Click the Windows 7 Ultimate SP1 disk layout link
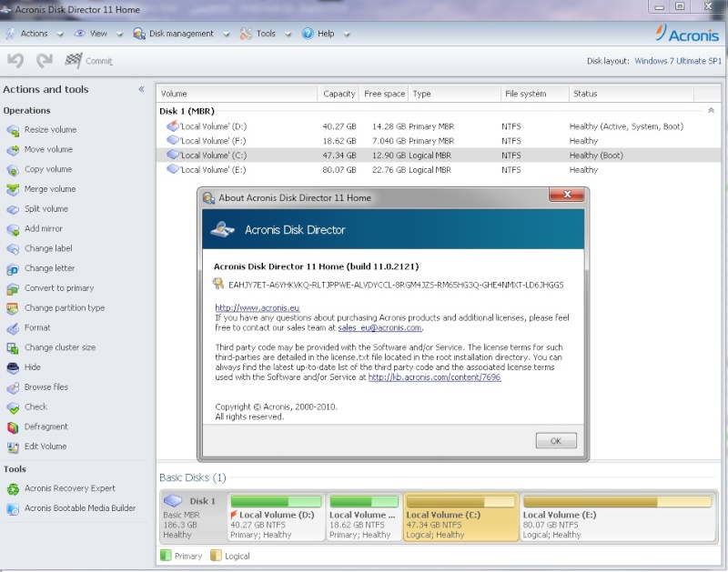 coord(678,61)
